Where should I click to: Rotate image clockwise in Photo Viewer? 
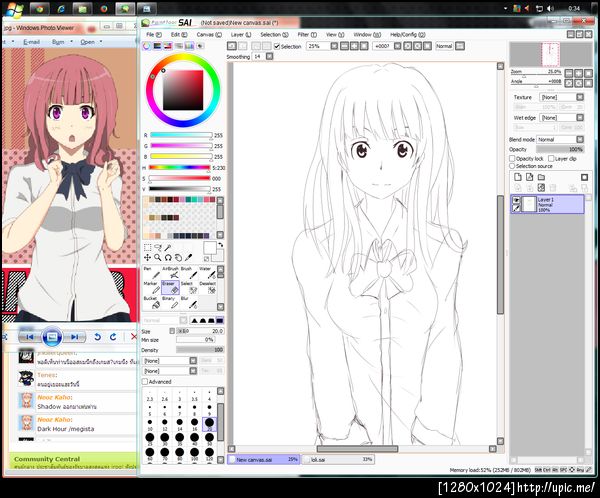click(113, 337)
